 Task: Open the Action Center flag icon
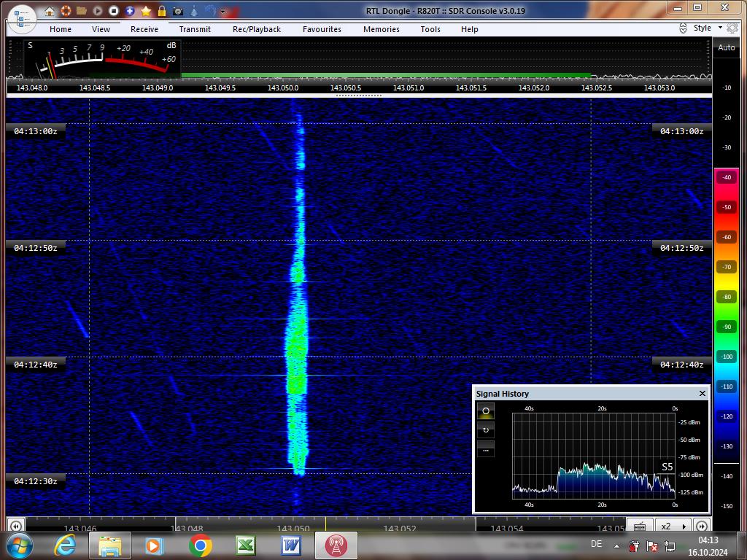point(651,545)
